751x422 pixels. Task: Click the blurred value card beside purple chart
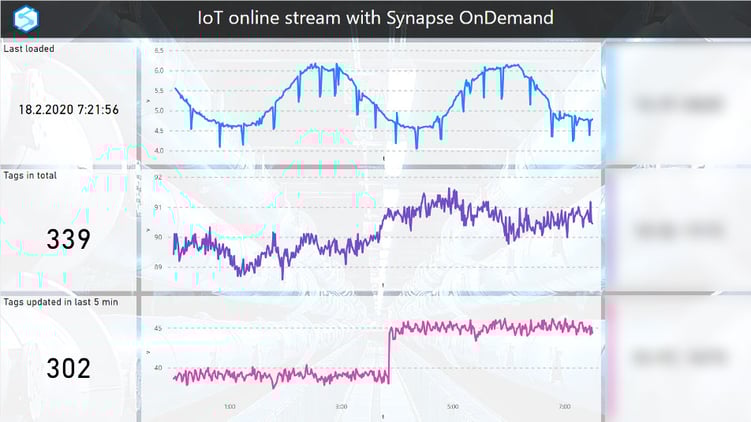coord(678,231)
